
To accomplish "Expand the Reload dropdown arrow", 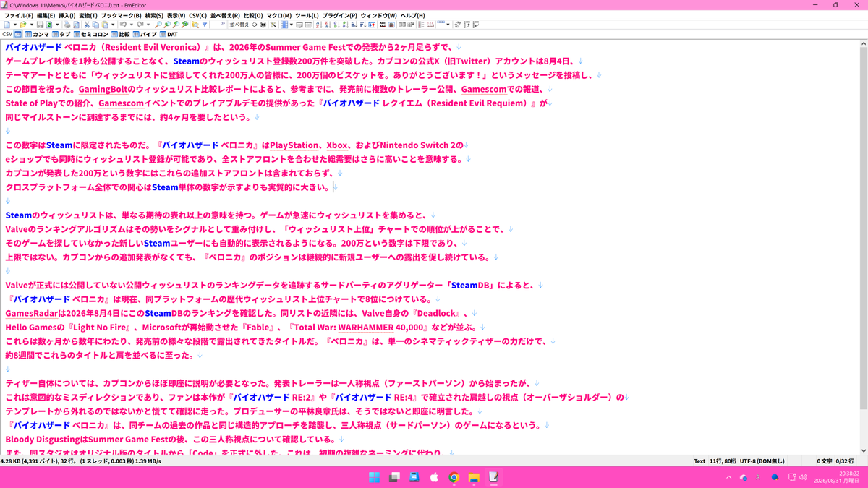I will pyautogui.click(x=57, y=25).
